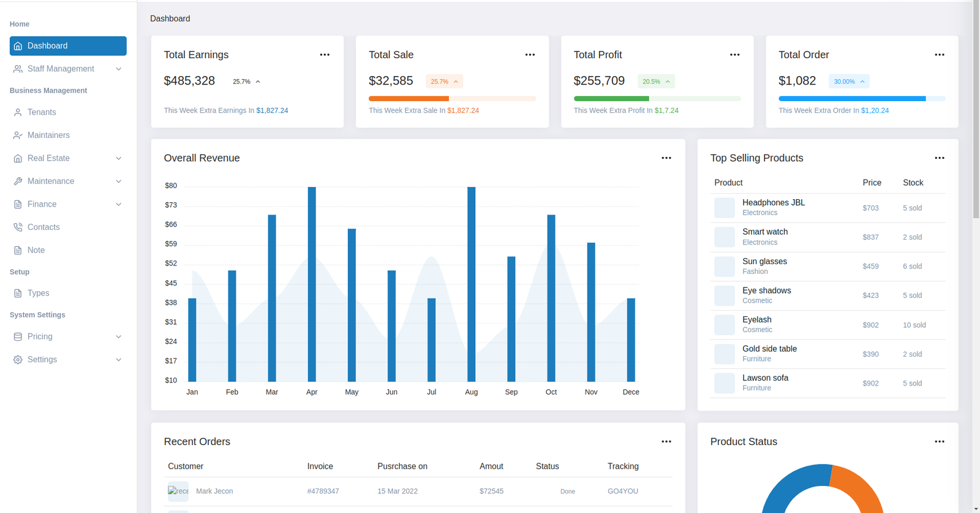The width and height of the screenshot is (980, 513).
Task: Open Top Selling Products three-dot menu
Action: tap(939, 158)
